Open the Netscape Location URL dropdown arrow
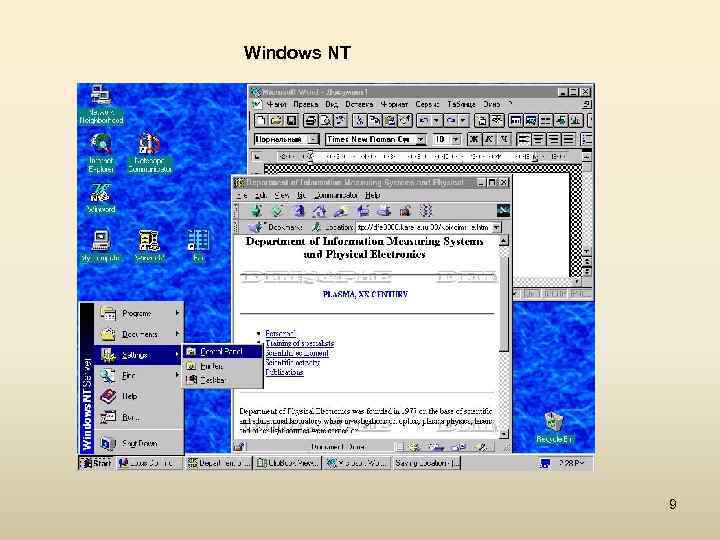Screen dimensions: 720x540 [496, 227]
